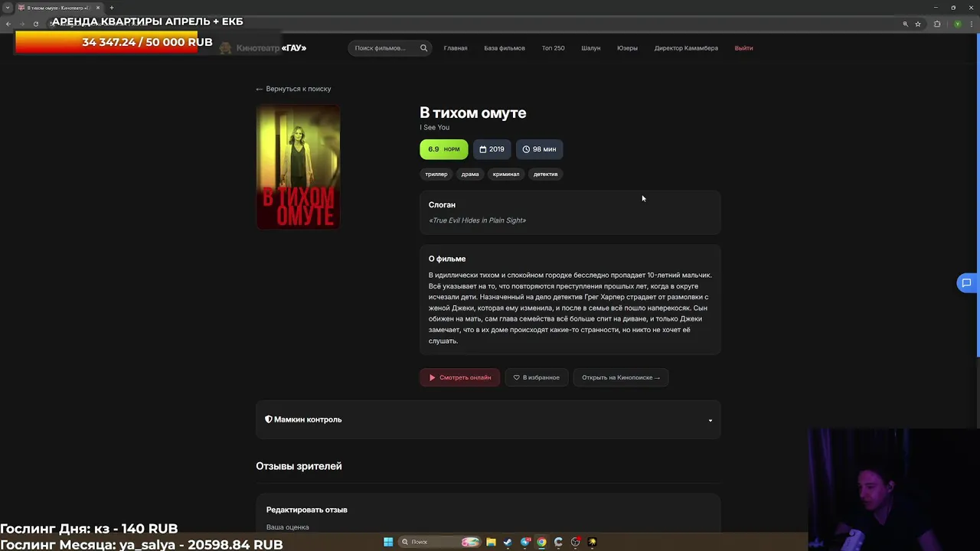Click the 'Отзывы зрителей' section heading

[299, 466]
